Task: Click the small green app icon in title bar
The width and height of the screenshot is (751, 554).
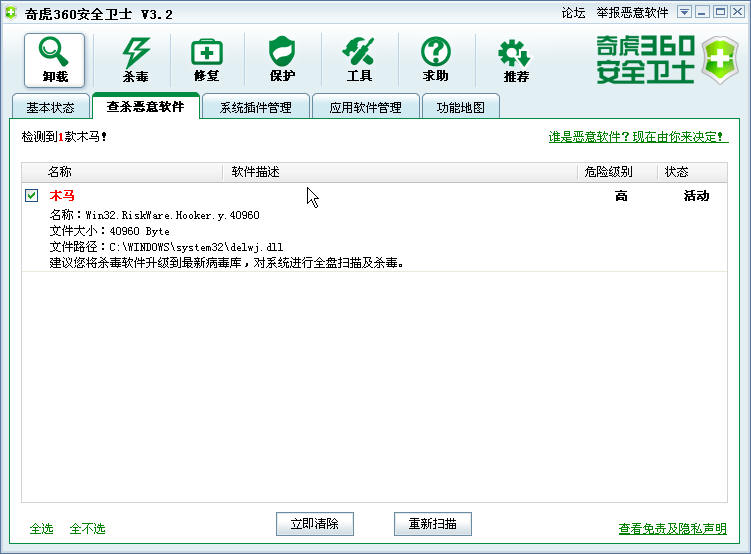Action: tap(11, 13)
